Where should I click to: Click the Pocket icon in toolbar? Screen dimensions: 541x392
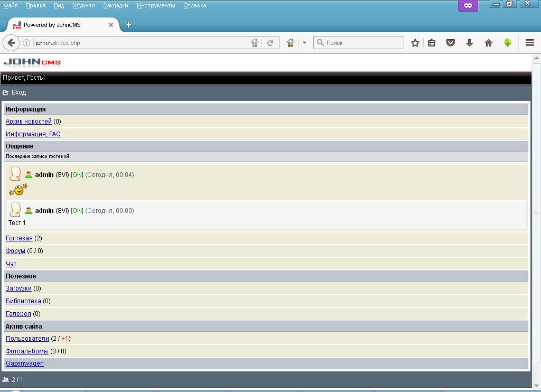pos(451,43)
